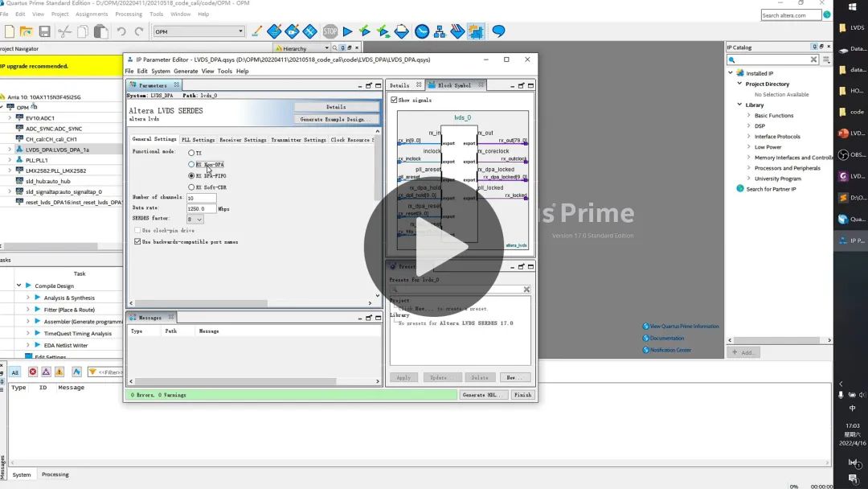Screen dimensions: 868x489
Task: Click the Data rate input field
Action: (202, 209)
